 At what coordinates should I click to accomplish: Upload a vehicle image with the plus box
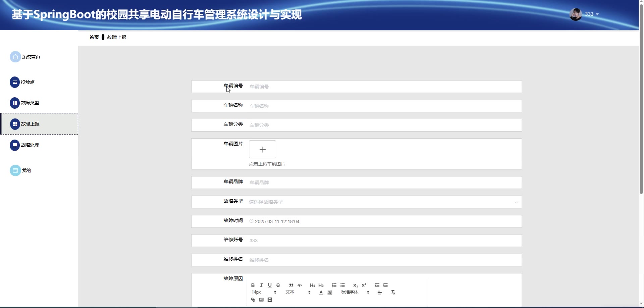(x=263, y=149)
